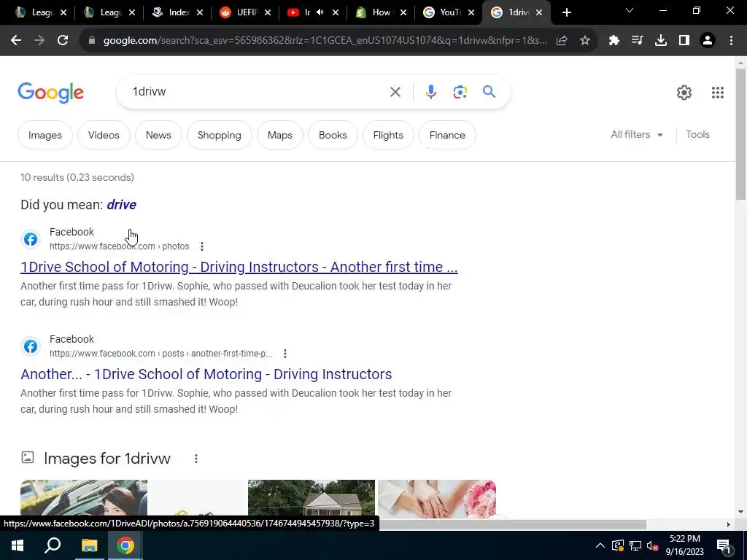Viewport: 747px width, 560px height.
Task: Click into the Google search box
Action: [258, 92]
